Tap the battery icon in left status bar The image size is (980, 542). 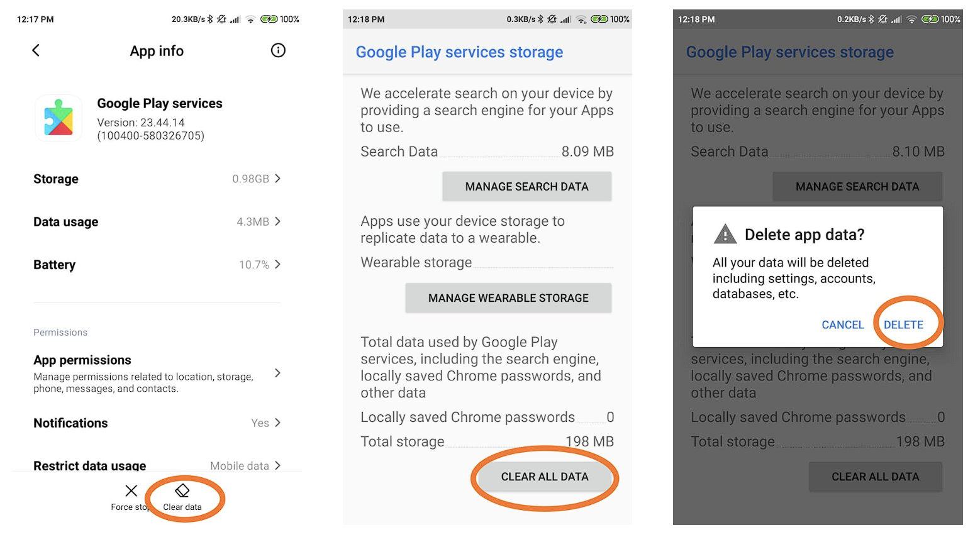pyautogui.click(x=269, y=19)
